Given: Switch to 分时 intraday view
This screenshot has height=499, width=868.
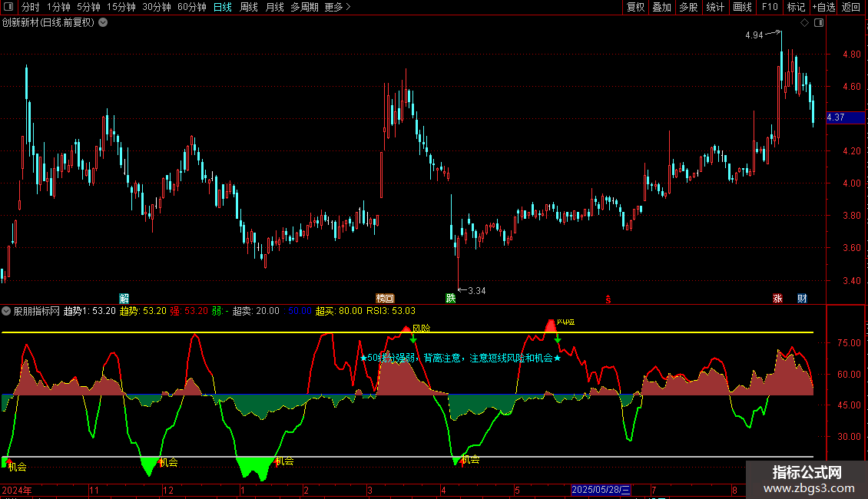Looking at the screenshot, I should [31, 7].
